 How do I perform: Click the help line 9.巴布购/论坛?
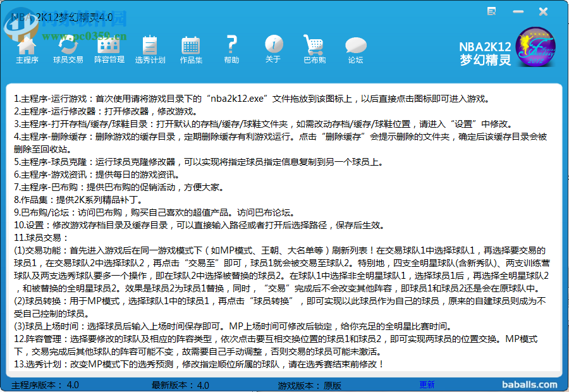pos(154,212)
